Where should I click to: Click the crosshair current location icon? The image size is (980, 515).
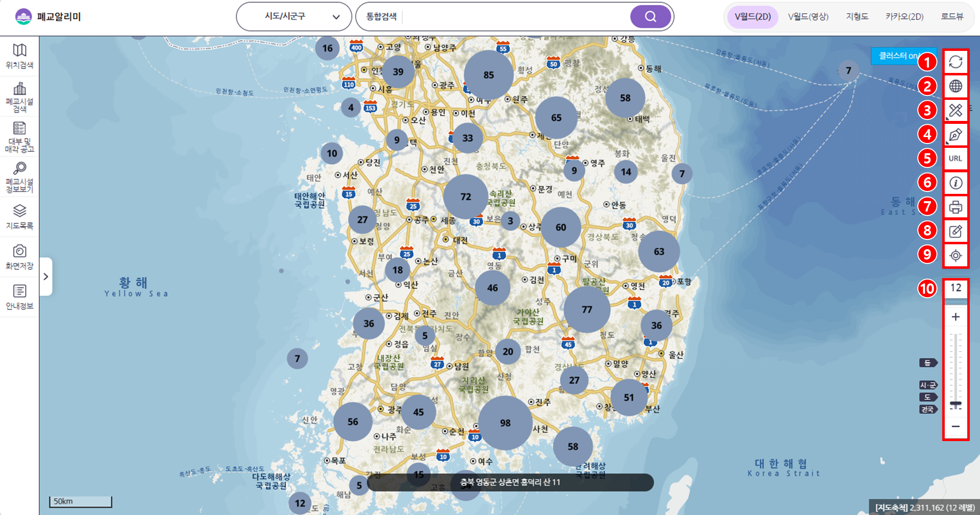tap(955, 256)
